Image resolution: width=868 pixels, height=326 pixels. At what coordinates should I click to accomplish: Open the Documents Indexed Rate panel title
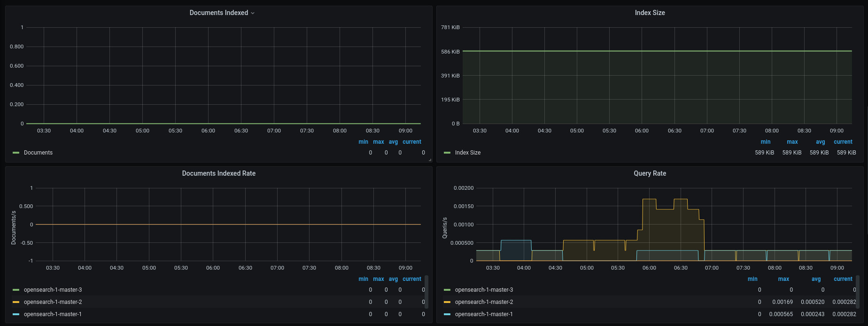pos(219,173)
